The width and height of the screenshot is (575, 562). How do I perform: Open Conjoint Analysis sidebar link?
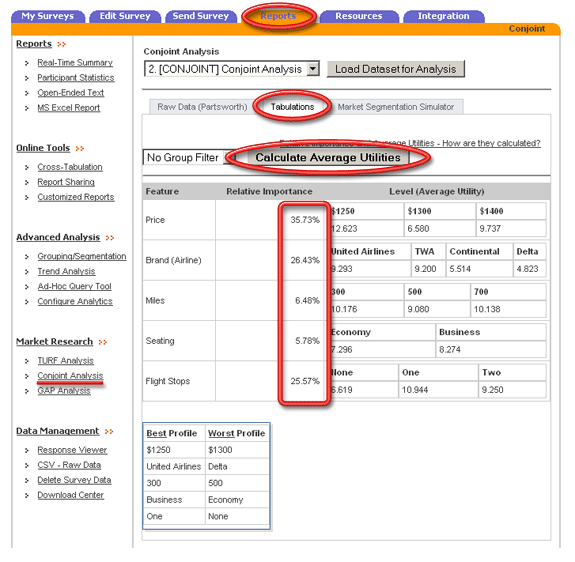point(70,376)
